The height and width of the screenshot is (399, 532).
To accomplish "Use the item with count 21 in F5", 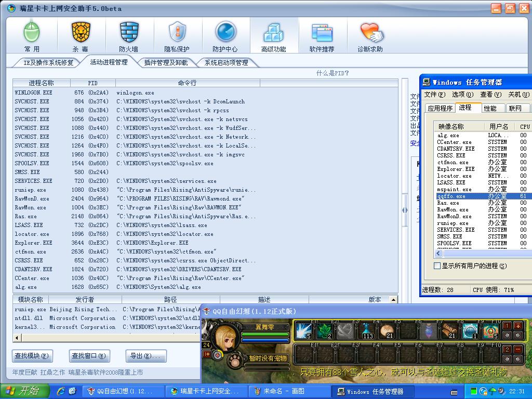I will tap(387, 330).
